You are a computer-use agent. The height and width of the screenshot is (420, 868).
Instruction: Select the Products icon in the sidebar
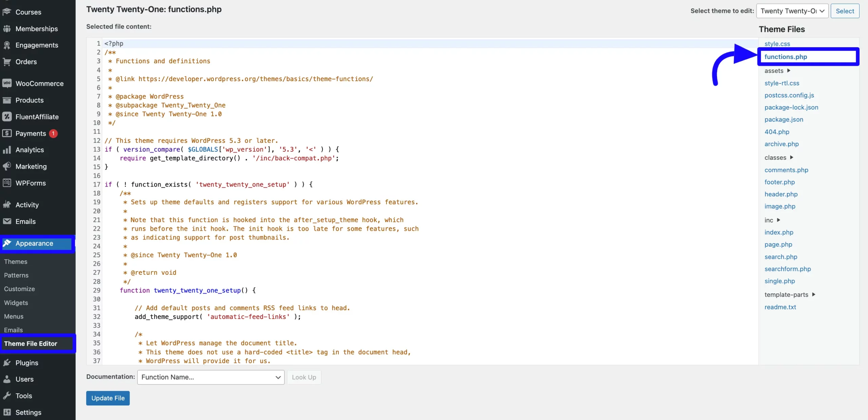point(7,100)
